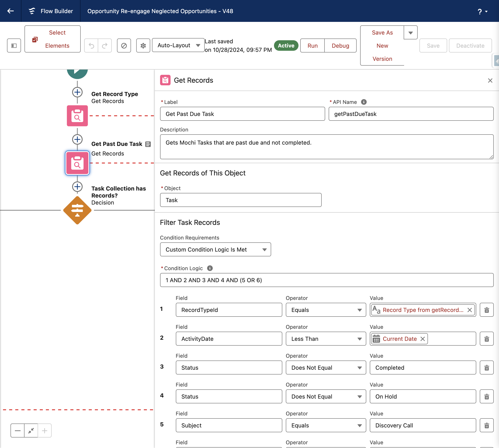The width and height of the screenshot is (499, 448).
Task: Click the Object field containing Task
Action: pyautogui.click(x=241, y=200)
